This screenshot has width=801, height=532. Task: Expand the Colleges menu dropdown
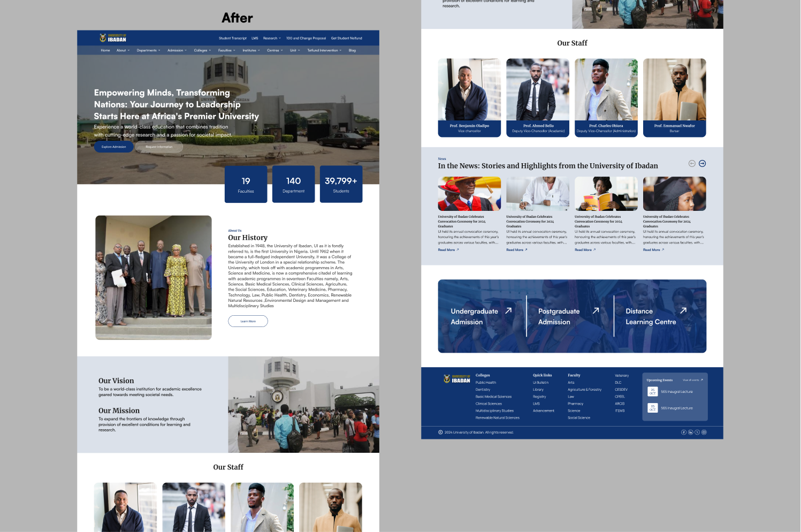[x=202, y=50]
